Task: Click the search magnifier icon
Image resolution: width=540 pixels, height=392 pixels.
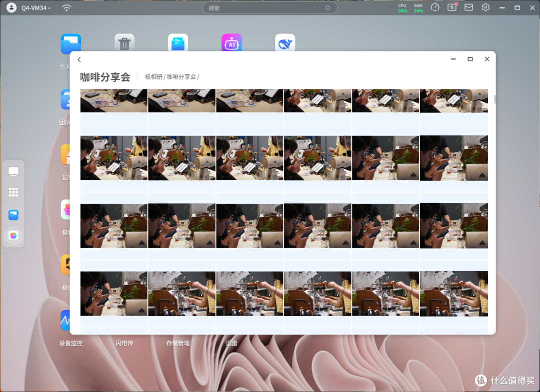Action: (x=327, y=7)
